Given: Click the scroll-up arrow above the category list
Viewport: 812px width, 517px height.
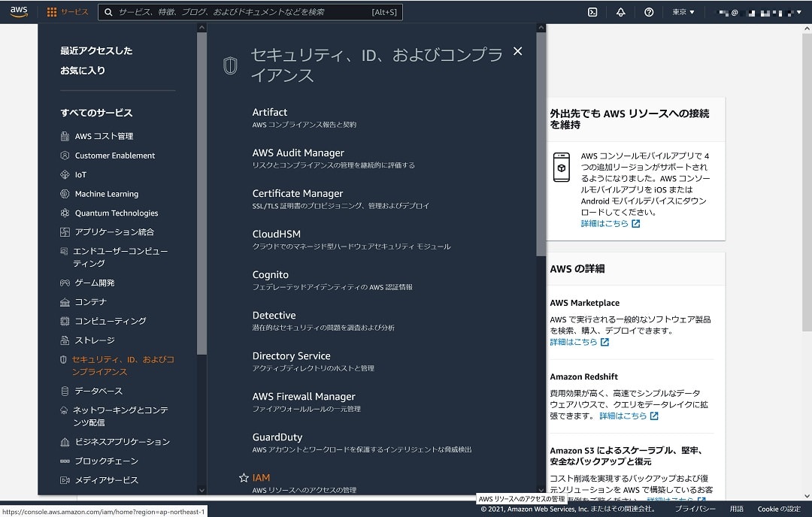Looking at the screenshot, I should (202, 28).
